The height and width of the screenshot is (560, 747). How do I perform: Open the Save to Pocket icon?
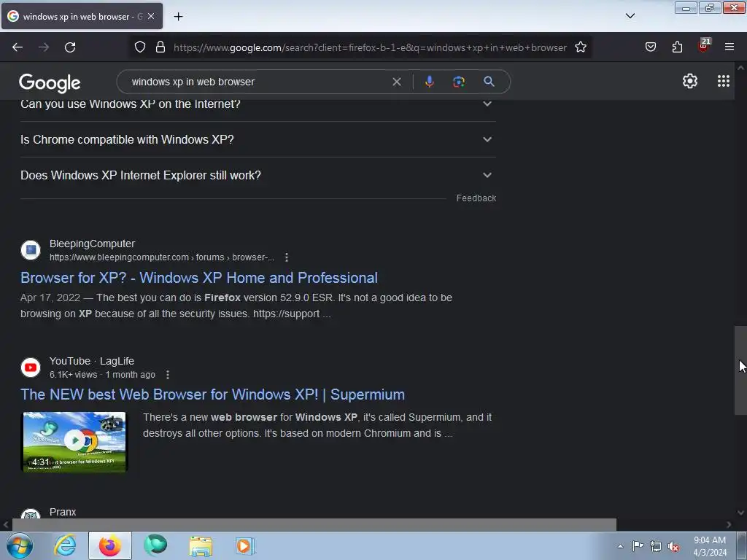coord(650,47)
